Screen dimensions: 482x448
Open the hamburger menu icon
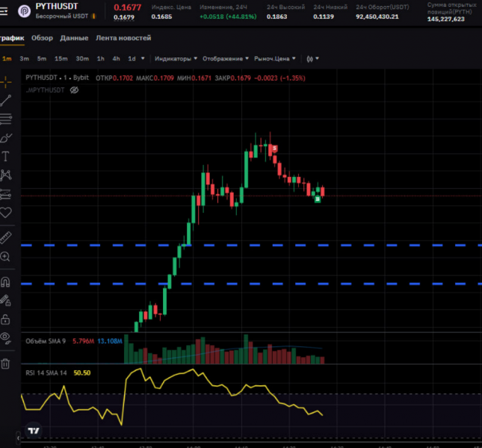(4, 12)
